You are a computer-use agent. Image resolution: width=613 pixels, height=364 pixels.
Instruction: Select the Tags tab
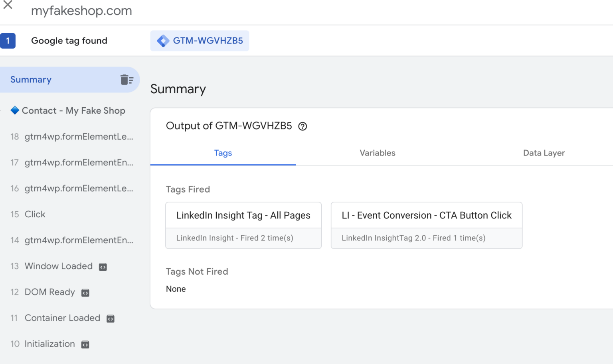pos(223,153)
